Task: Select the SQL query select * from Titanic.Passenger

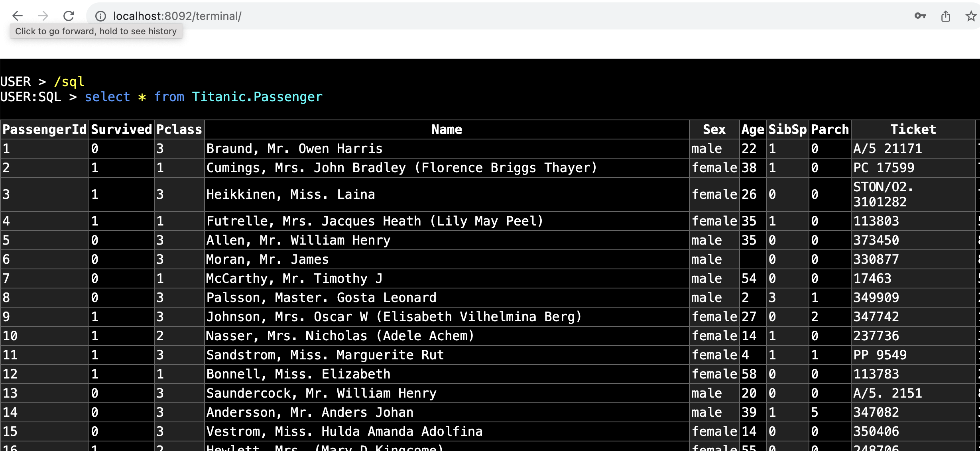Action: click(x=203, y=96)
